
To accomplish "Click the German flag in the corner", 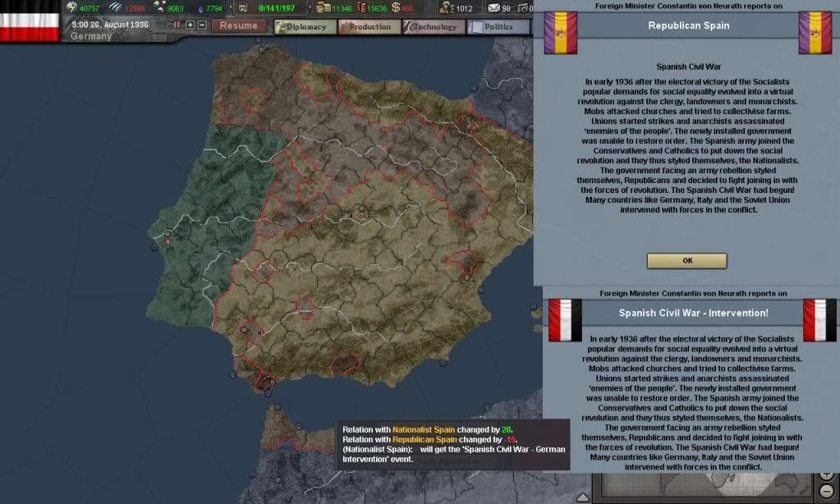I will 30,21.
